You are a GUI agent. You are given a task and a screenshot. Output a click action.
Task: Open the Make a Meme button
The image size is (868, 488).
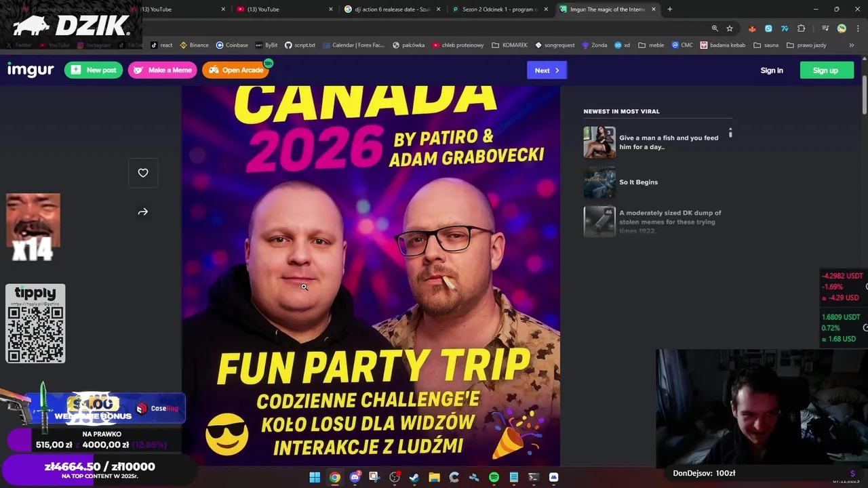pyautogui.click(x=163, y=70)
